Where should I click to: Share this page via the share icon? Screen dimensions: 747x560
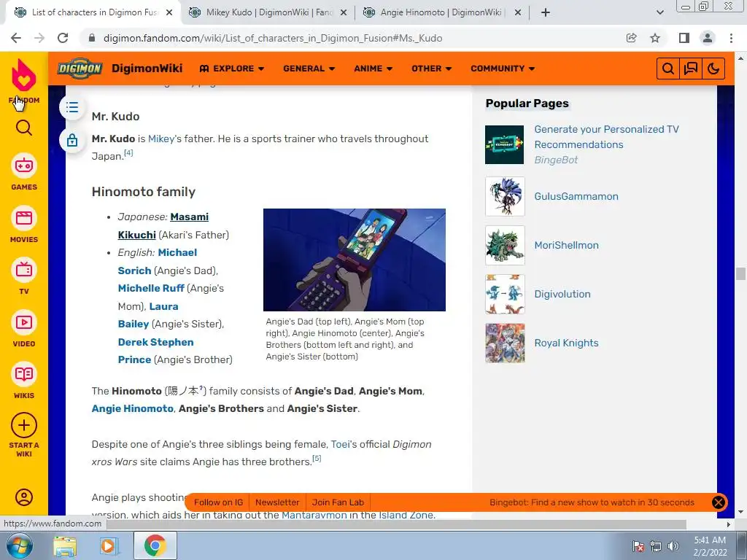tap(632, 38)
